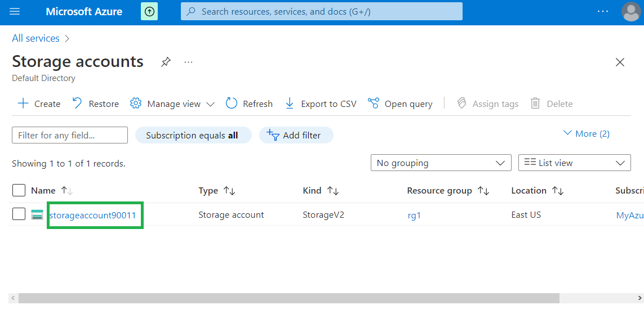Click the Create toolbar label

47,104
